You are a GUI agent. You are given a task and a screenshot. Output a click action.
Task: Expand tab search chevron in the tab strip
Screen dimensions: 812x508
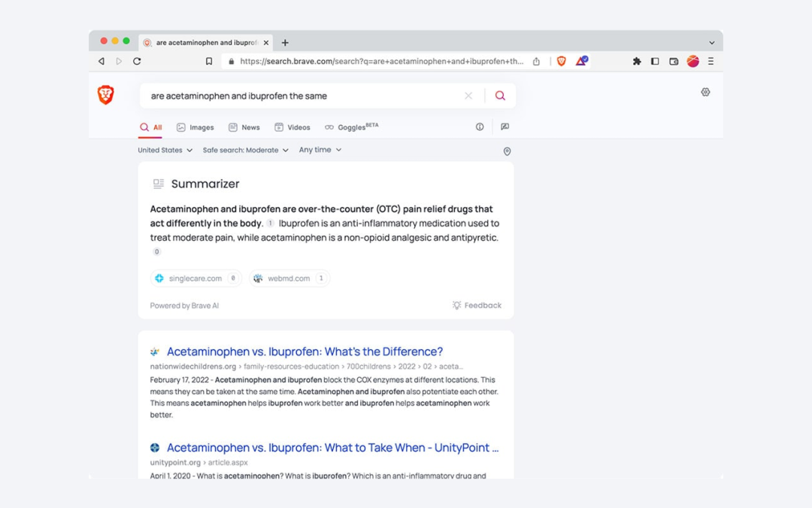(712, 42)
